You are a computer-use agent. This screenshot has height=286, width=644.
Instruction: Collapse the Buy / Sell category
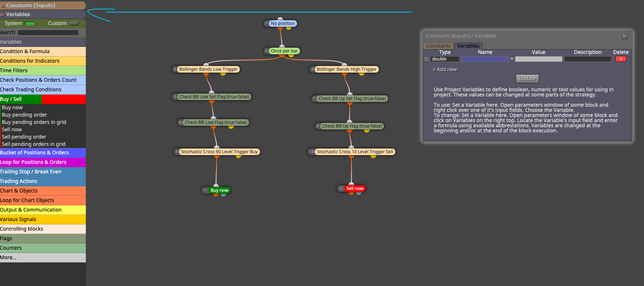43,99
